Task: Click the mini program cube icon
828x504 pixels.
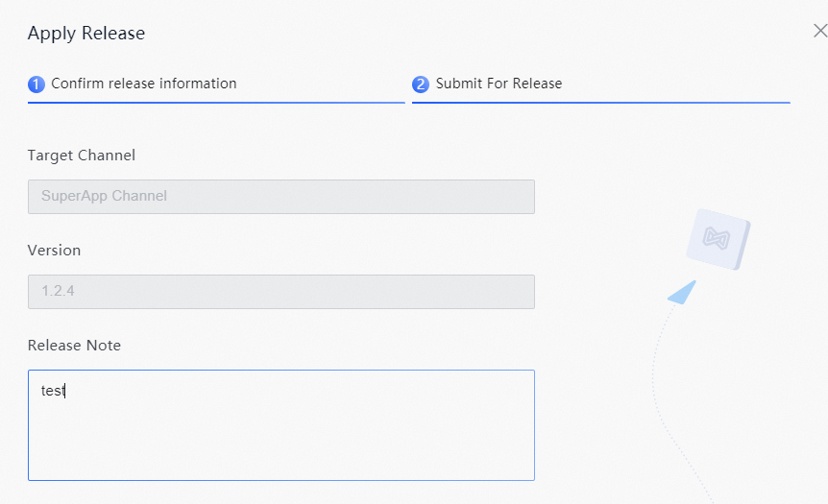Action: [718, 239]
